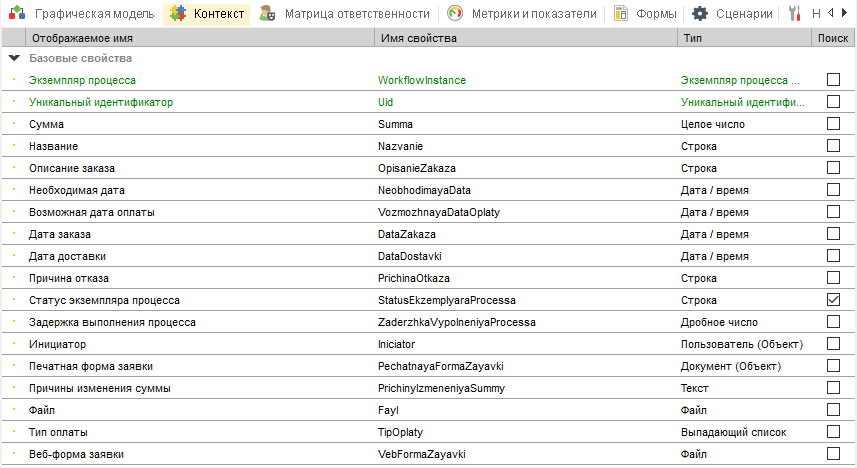
Task: Click the Контекст puzzle icon
Action: point(178,14)
